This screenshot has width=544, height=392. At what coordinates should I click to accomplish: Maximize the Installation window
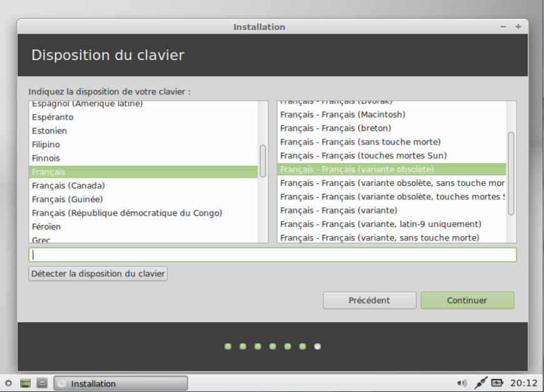click(x=518, y=27)
